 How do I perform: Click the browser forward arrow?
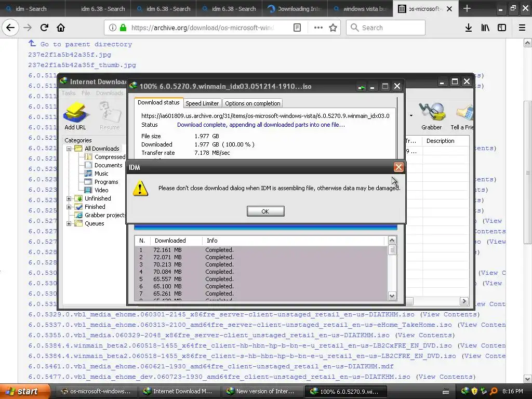(28, 28)
